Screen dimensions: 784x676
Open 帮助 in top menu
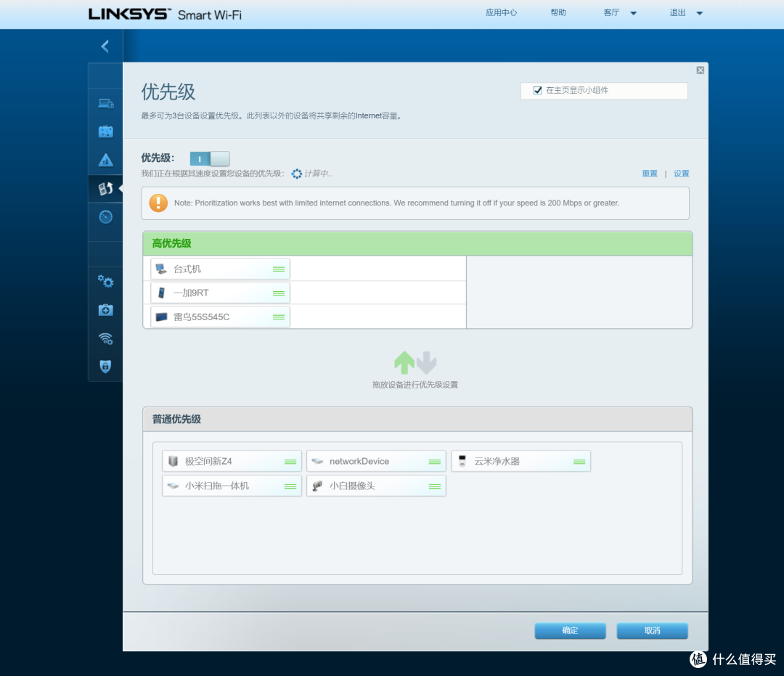point(558,12)
